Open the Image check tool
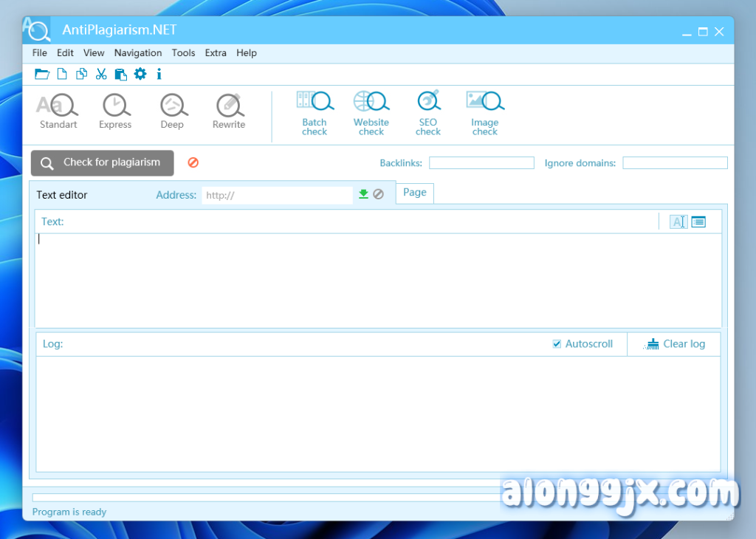756x539 pixels. click(x=484, y=112)
